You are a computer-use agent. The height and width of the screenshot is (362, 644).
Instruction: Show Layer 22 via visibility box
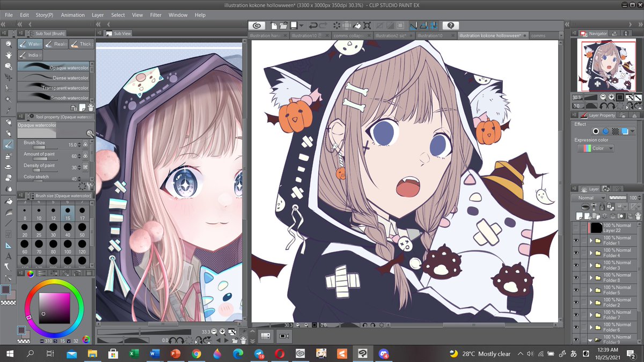click(576, 228)
